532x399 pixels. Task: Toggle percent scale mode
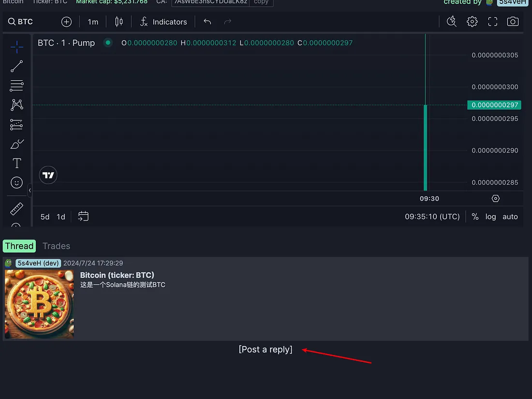pyautogui.click(x=475, y=217)
